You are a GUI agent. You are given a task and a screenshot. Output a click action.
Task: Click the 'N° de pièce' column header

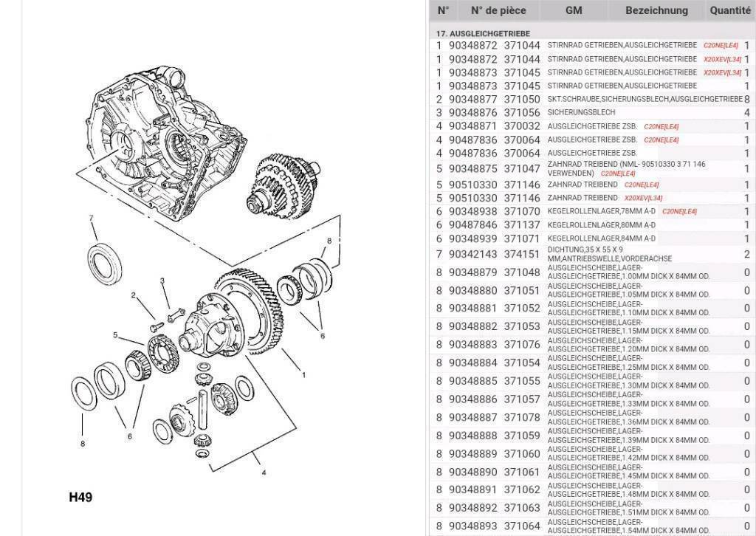(498, 10)
